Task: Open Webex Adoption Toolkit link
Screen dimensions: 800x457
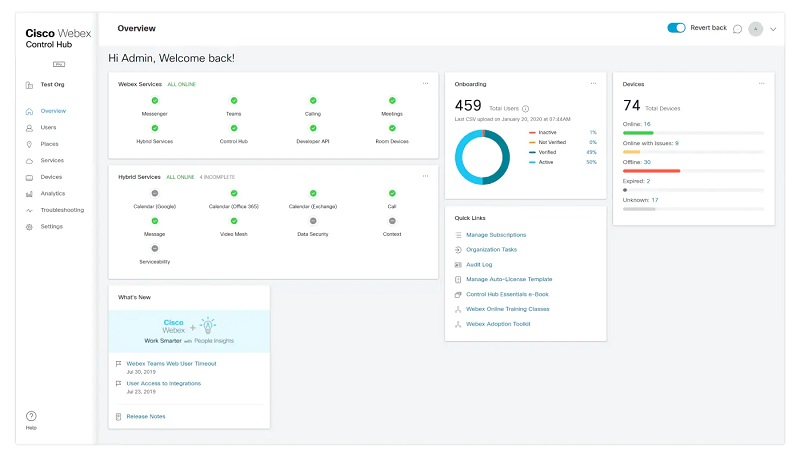Action: 498,324
